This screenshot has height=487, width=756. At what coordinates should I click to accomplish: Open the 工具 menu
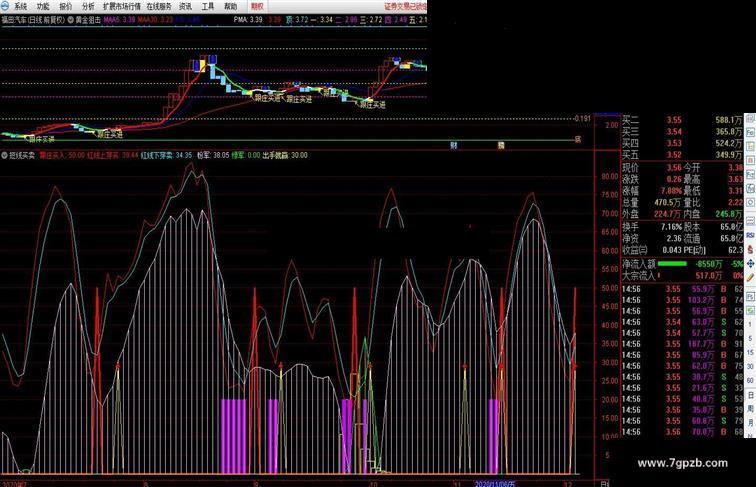click(x=208, y=6)
